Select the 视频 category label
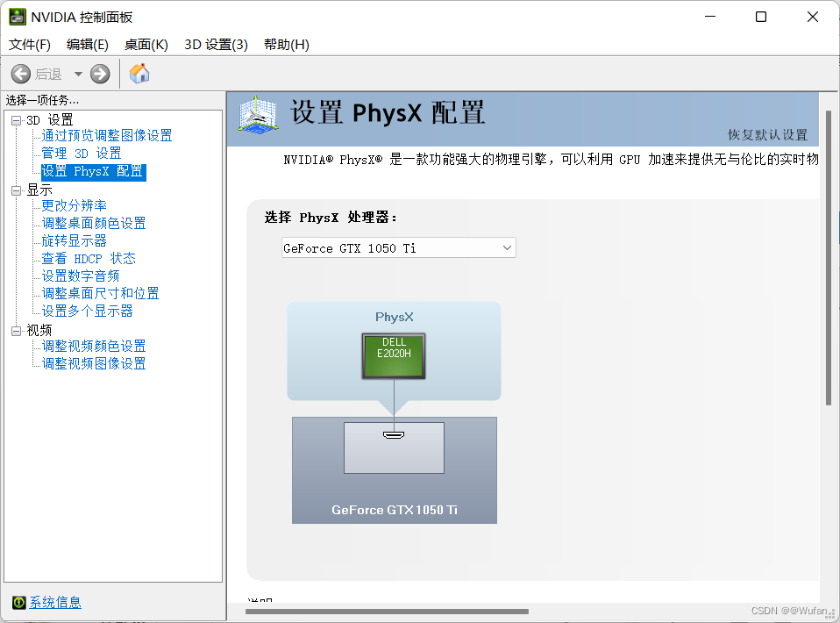 click(39, 331)
